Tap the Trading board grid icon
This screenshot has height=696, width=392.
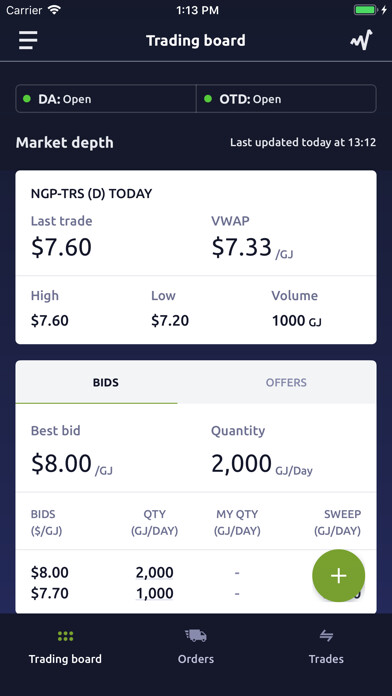pyautogui.click(x=65, y=636)
